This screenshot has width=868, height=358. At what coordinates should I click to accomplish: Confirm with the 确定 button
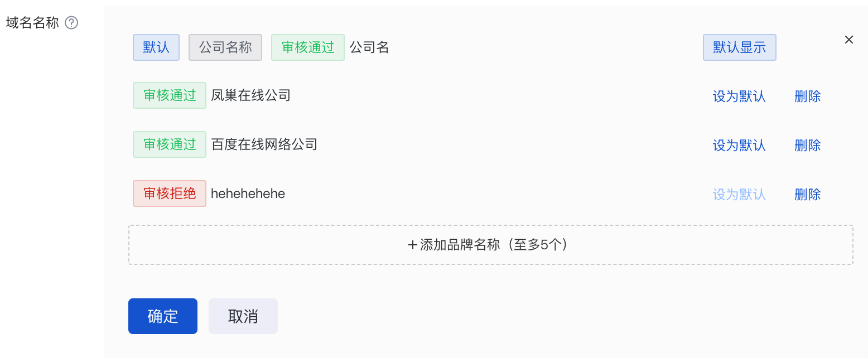click(x=163, y=316)
